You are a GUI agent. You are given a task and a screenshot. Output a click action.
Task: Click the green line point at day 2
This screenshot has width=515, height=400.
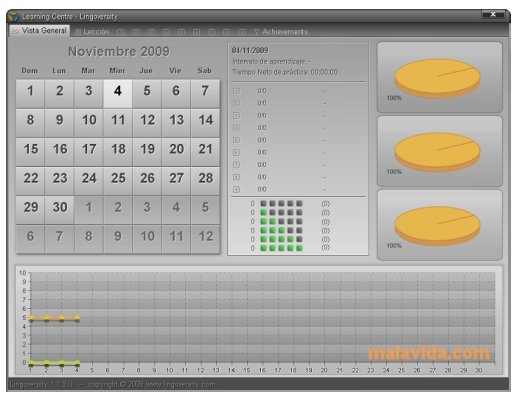coord(47,363)
